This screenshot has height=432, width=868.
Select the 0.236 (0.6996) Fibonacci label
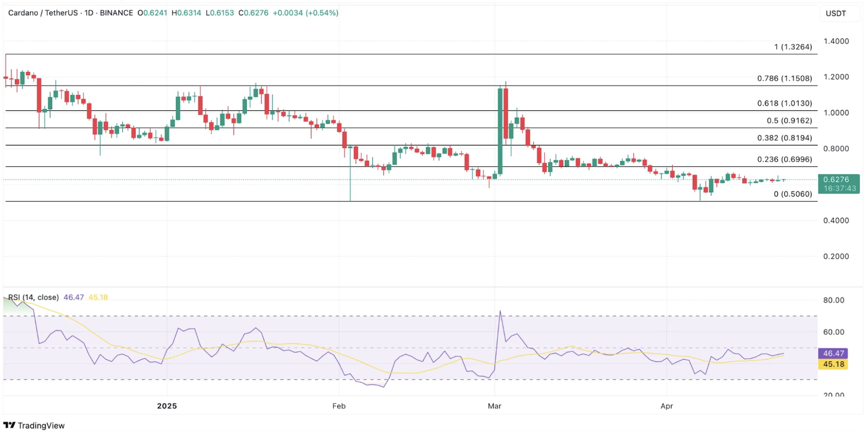click(x=784, y=159)
